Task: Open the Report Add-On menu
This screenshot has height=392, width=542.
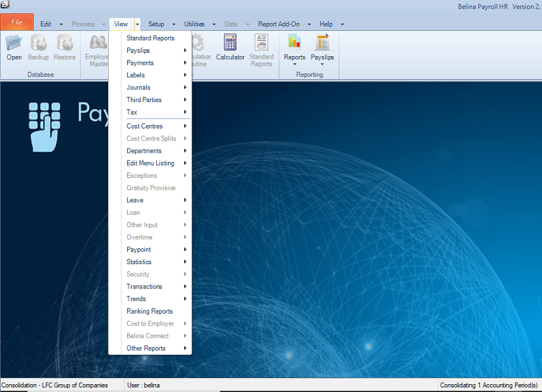Action: pyautogui.click(x=279, y=24)
